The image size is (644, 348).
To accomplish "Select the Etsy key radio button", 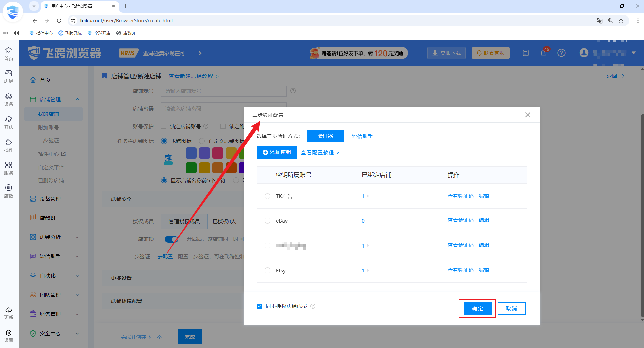I will click(x=267, y=270).
